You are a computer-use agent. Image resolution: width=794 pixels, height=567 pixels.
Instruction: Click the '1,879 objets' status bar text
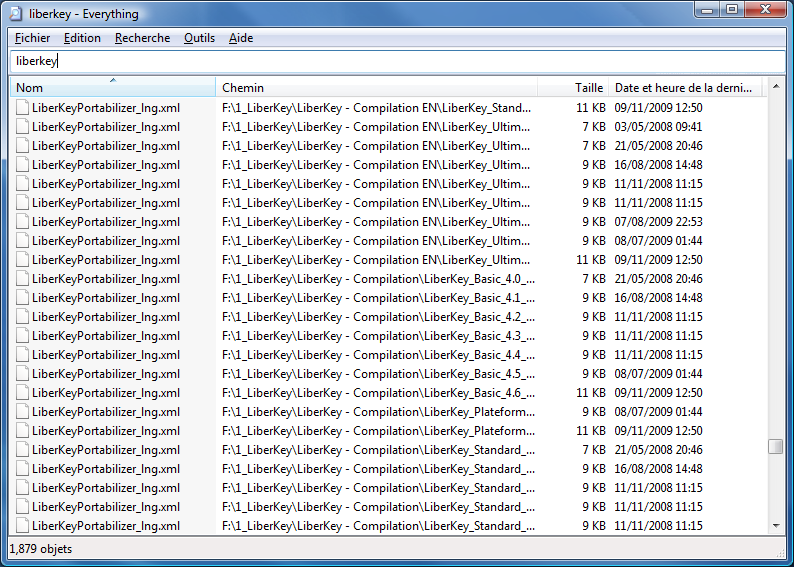click(41, 549)
